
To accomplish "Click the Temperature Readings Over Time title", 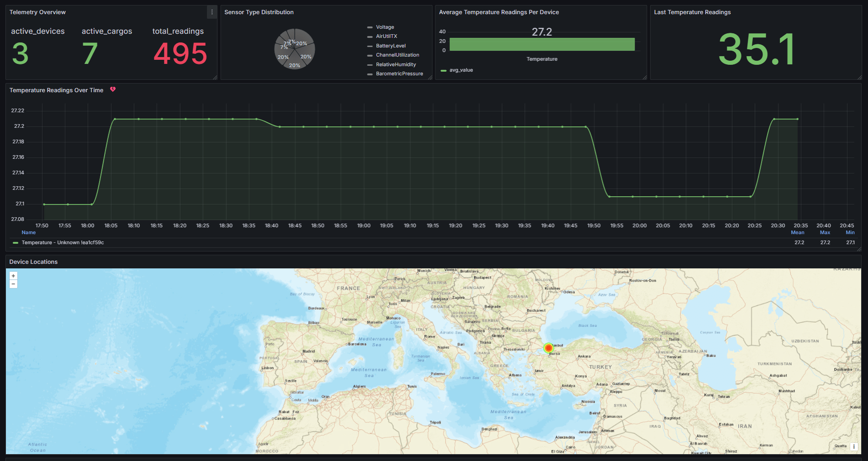I will pyautogui.click(x=56, y=90).
